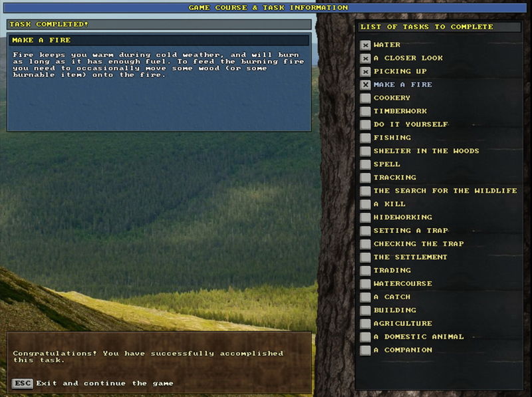Check the SPELL task box
This screenshot has width=532, height=397.
pyautogui.click(x=364, y=164)
